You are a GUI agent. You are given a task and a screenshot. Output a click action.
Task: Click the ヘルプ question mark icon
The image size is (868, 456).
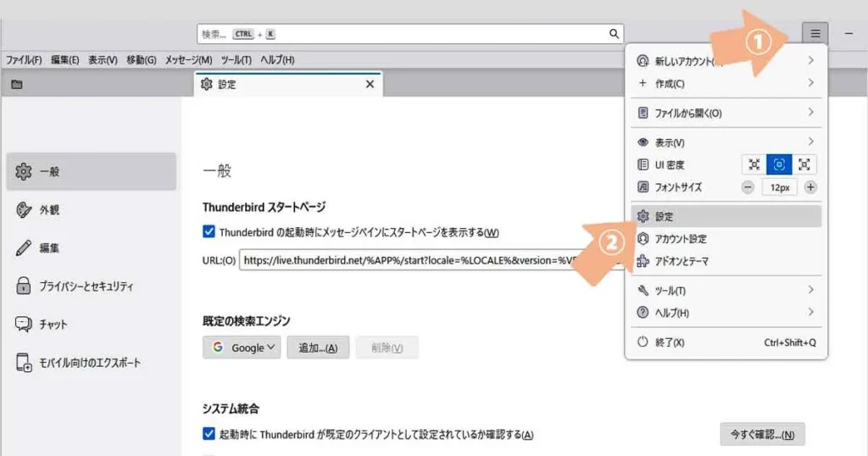(x=643, y=312)
